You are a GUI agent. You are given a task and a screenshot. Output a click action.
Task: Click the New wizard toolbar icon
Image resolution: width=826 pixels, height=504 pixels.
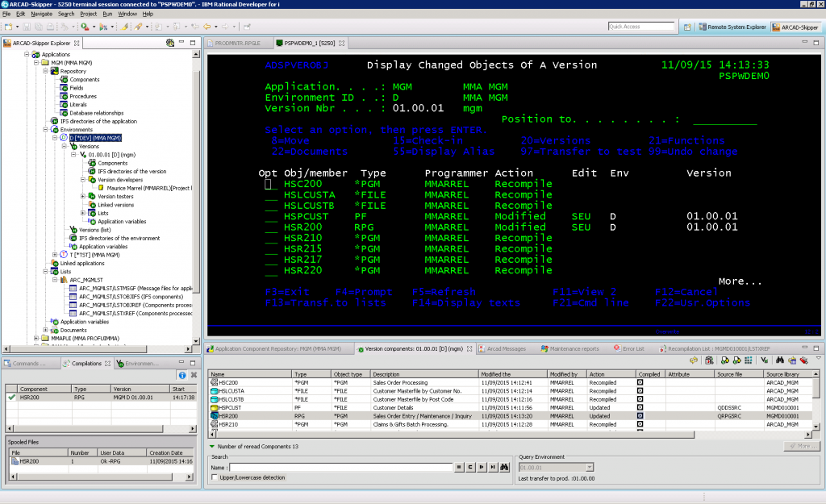tap(8, 27)
